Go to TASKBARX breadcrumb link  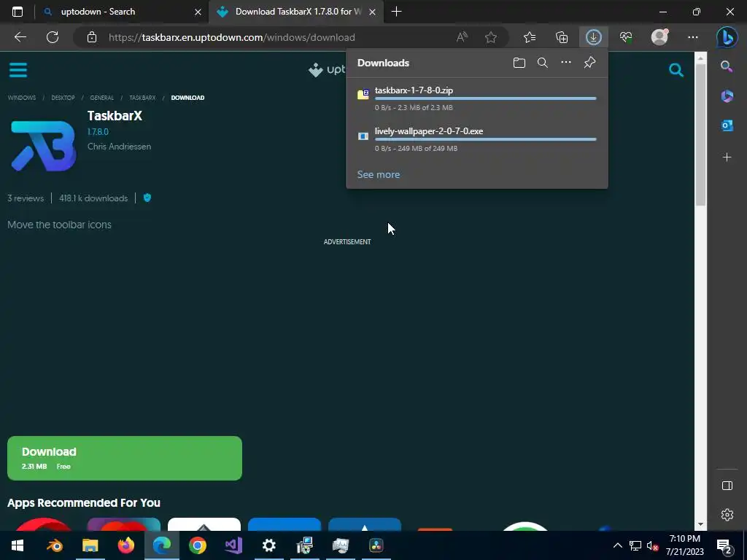pyautogui.click(x=142, y=98)
